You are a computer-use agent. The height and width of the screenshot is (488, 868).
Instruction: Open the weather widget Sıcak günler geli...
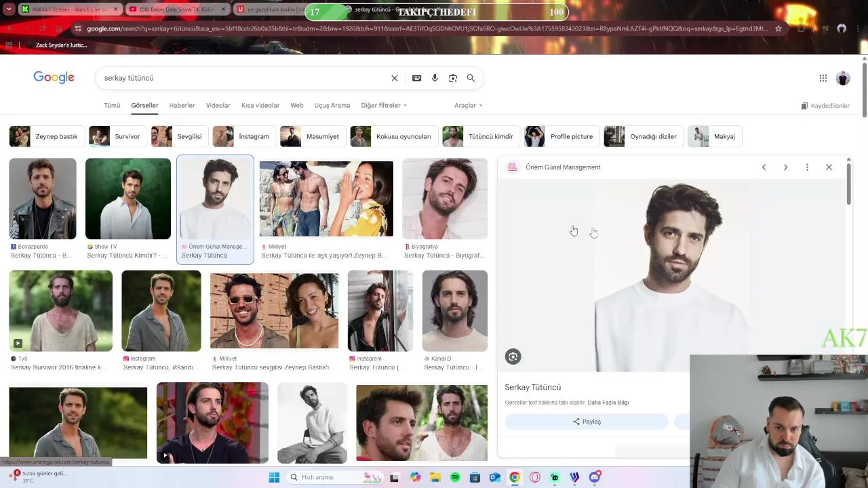(38, 476)
